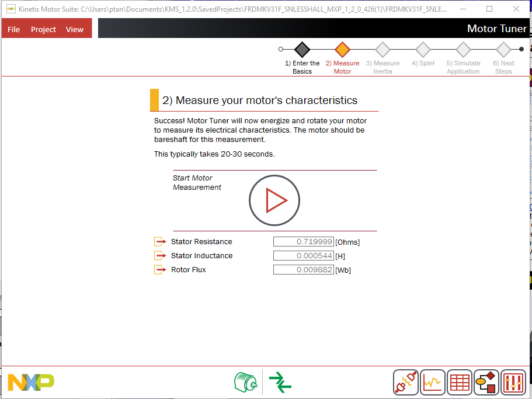The width and height of the screenshot is (532, 399).
Task: Click the 'Simulate Application' step label
Action: 463,67
